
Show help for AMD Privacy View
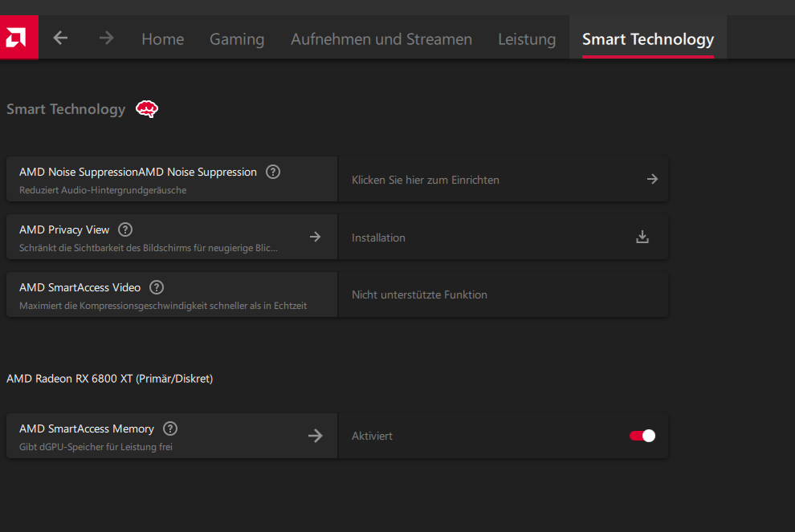click(x=125, y=229)
